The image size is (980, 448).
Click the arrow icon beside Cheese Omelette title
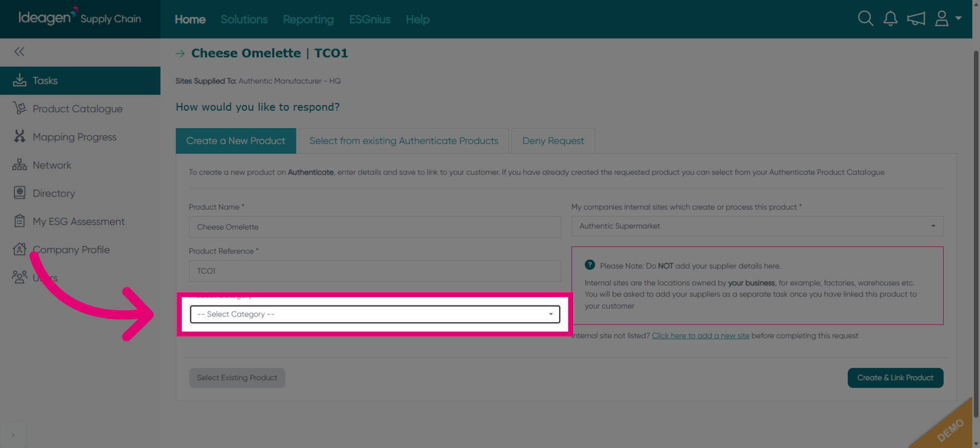pyautogui.click(x=180, y=53)
